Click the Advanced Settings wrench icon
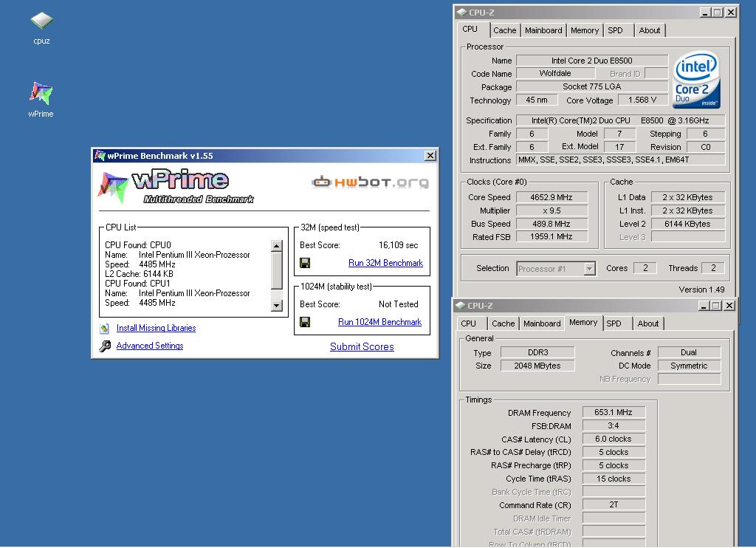Image resolution: width=756 pixels, height=548 pixels. pyautogui.click(x=105, y=346)
